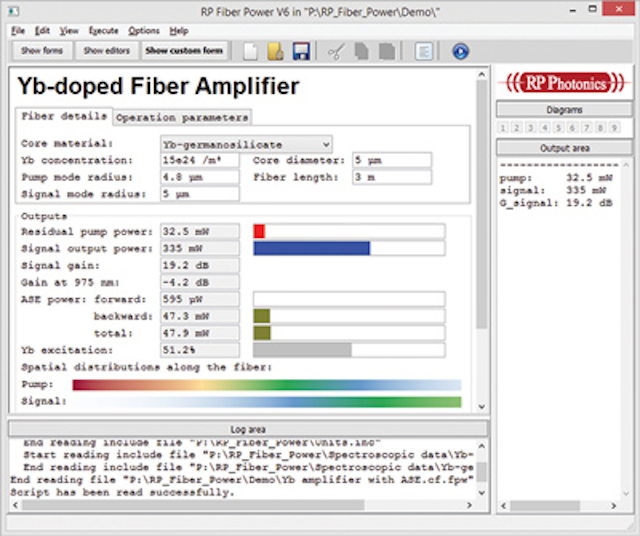
Task: Click the Yb concentration input field
Action: (200, 160)
